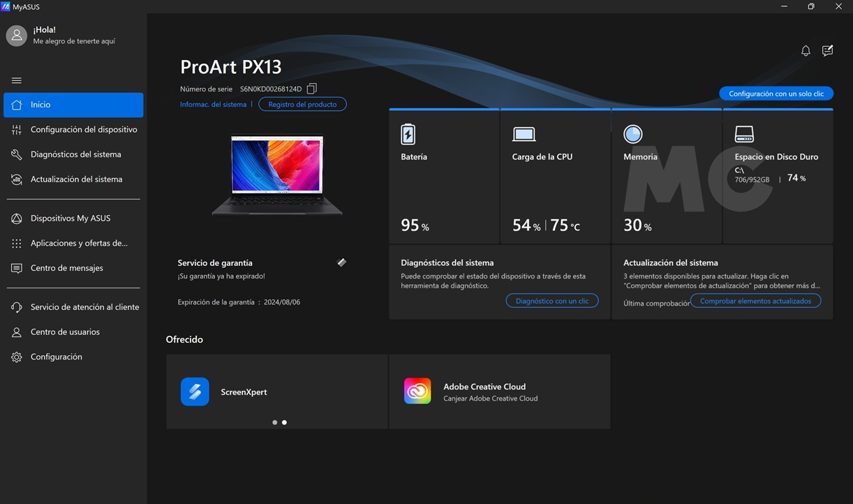Open the notifications bell icon
Screen dimensions: 853x504
(x=806, y=51)
